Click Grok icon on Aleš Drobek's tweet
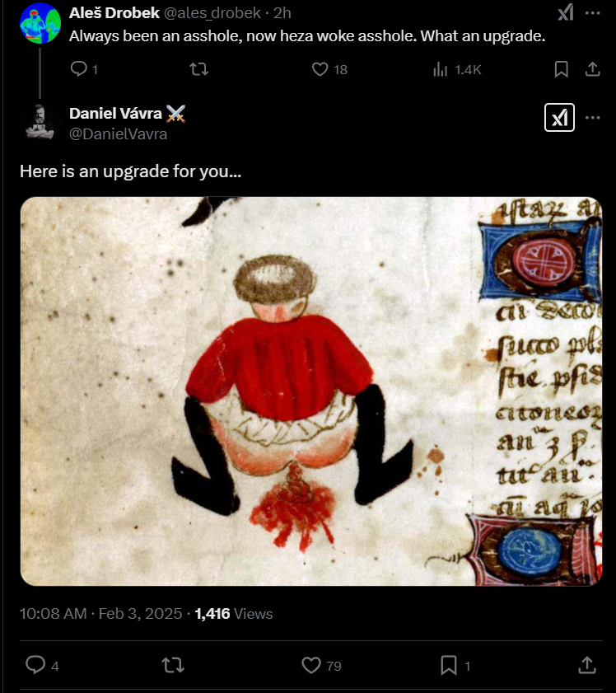 click(566, 12)
